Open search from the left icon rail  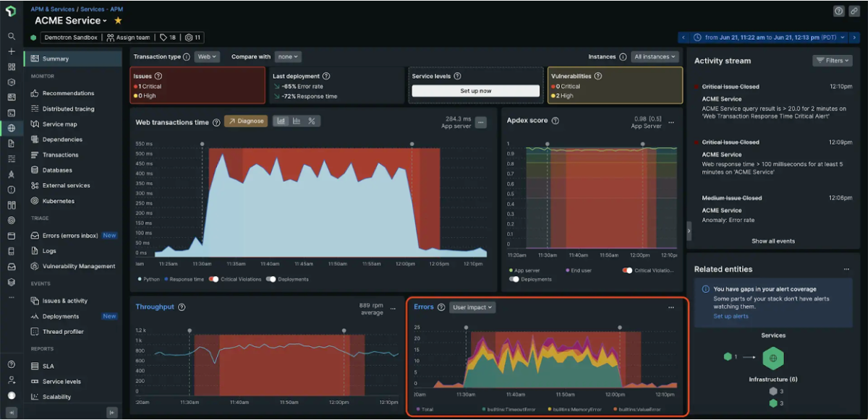tap(11, 35)
